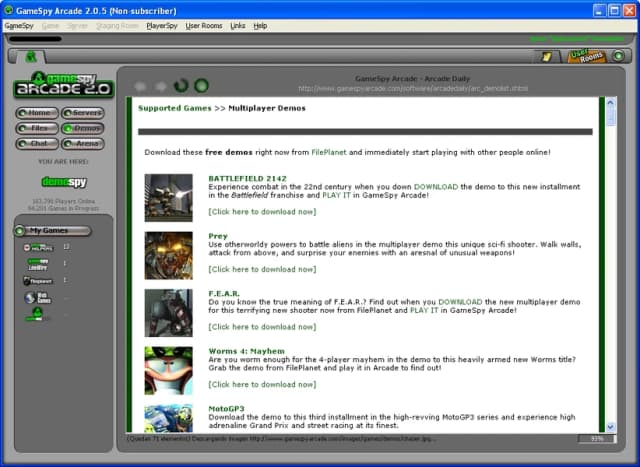
Task: Click the vertical scrollbar thumb
Action: tap(611, 117)
